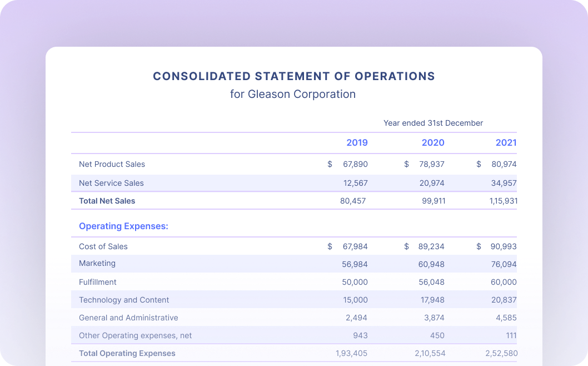Select the 2020 column header

click(432, 143)
